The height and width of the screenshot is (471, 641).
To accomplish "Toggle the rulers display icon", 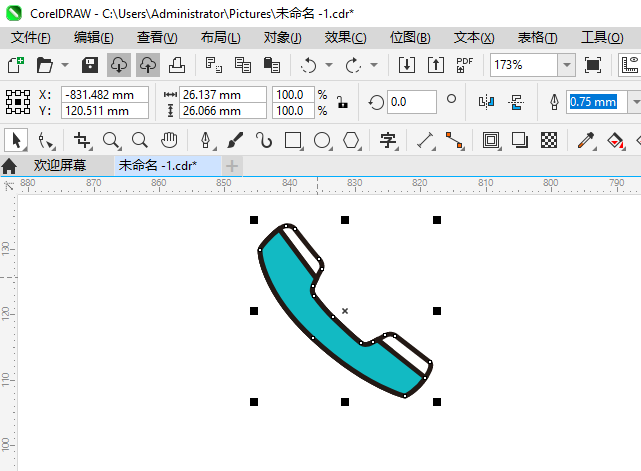I will [630, 65].
